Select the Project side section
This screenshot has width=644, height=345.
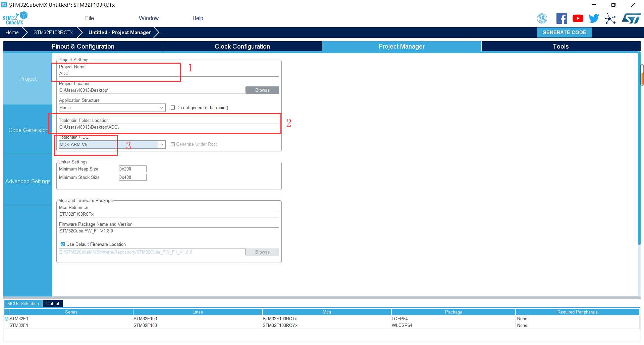(x=28, y=79)
